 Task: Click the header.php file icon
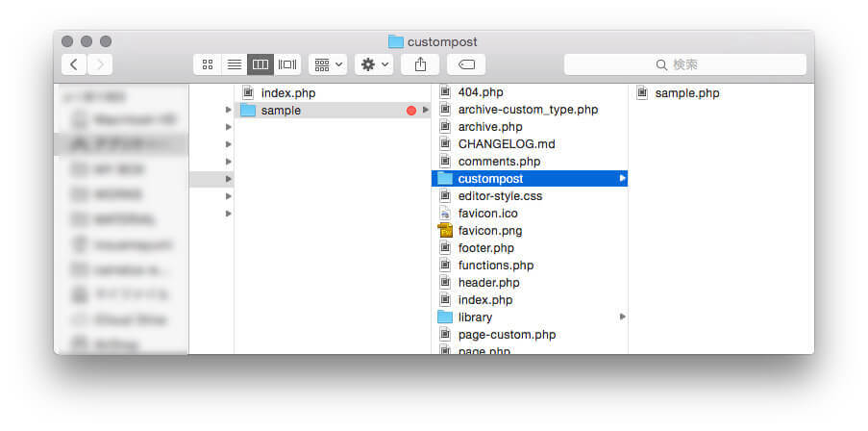[445, 283]
